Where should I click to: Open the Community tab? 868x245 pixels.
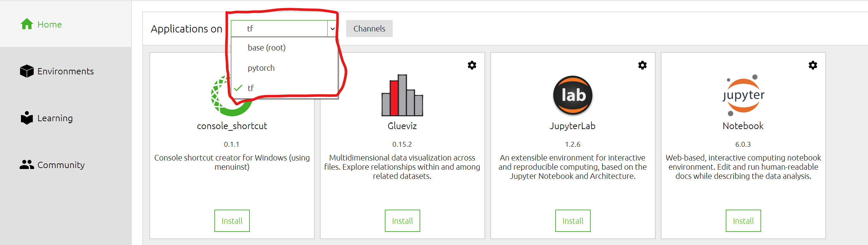(66, 164)
